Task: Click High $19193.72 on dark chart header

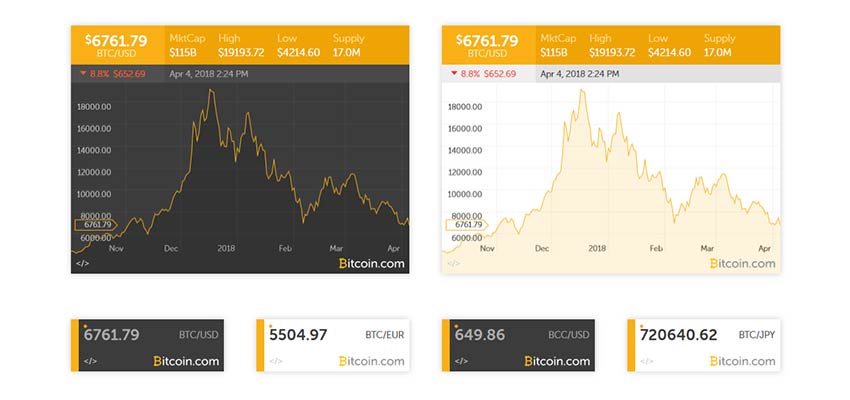Action: [x=244, y=45]
